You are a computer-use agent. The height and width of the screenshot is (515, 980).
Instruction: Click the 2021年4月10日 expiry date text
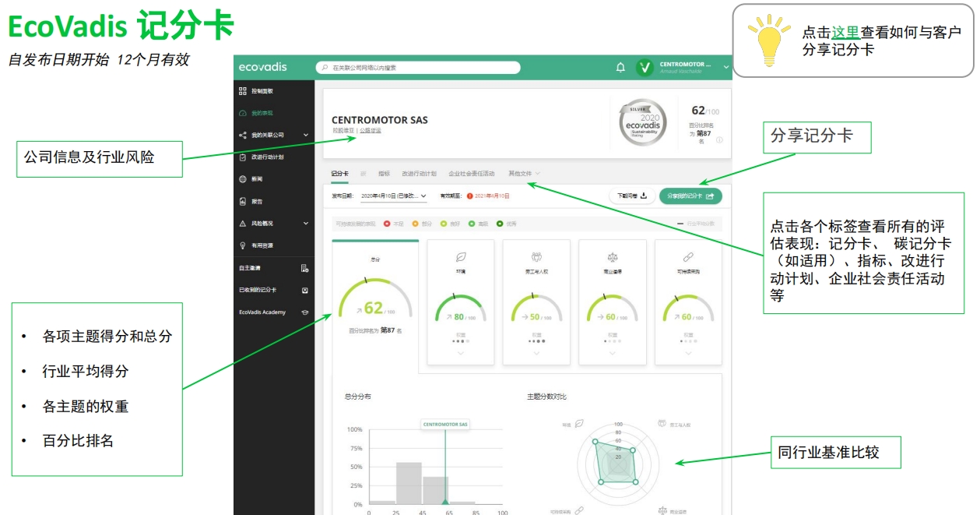pos(493,196)
